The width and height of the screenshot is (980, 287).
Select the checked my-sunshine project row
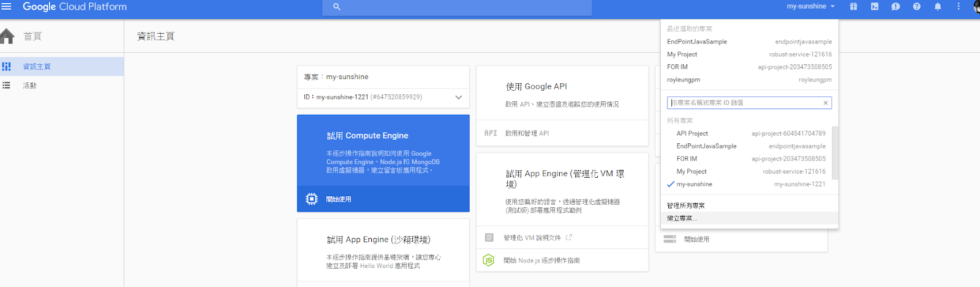(x=747, y=184)
